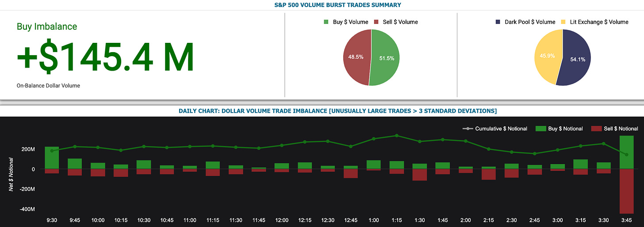
Task: Click the cumulative line point at 9:30
Action: [x=52, y=151]
